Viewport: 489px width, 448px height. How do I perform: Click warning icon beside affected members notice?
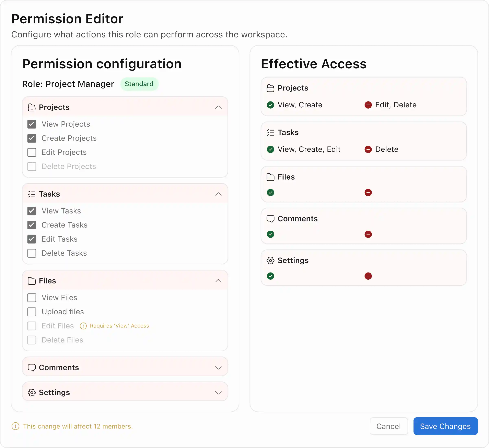pyautogui.click(x=15, y=426)
